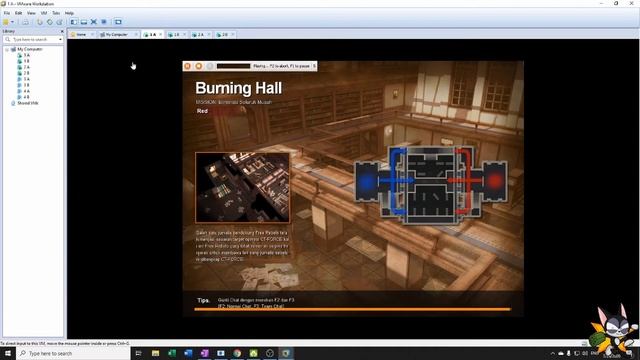Image resolution: width=640 pixels, height=360 pixels.
Task: Select VM 1 A in library tree
Action: coord(23,55)
